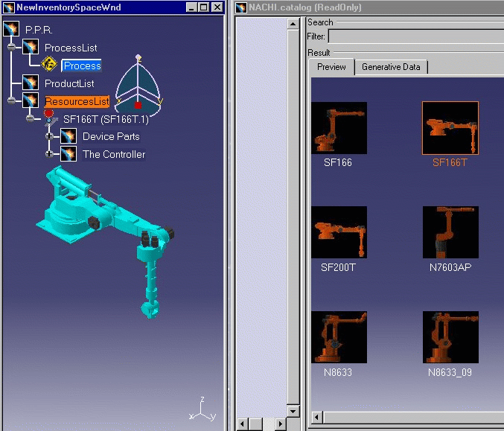Click the catalog list scroll down arrow
Viewport: 504px width, 431px height.
[293, 411]
